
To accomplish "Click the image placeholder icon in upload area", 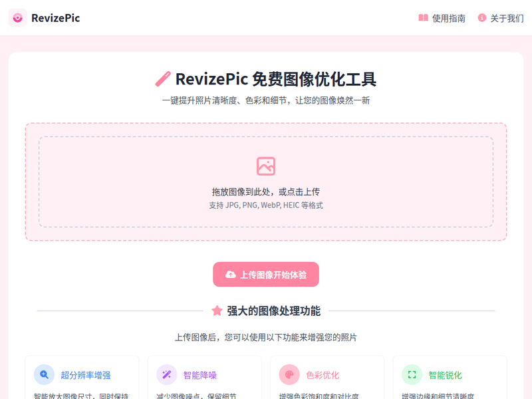I will [266, 166].
